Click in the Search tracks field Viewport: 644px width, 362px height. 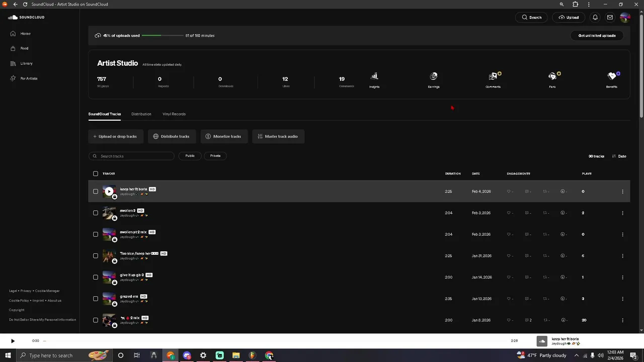[x=131, y=156]
